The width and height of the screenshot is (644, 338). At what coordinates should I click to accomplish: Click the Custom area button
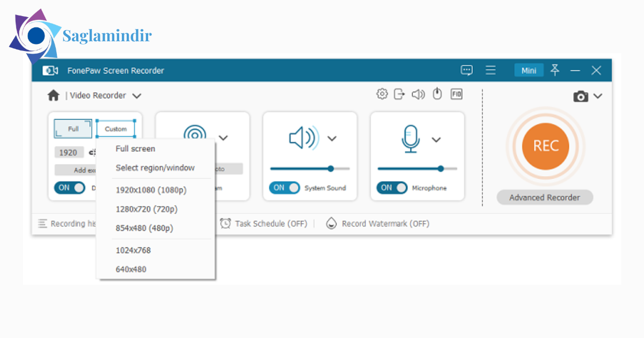pyautogui.click(x=115, y=129)
